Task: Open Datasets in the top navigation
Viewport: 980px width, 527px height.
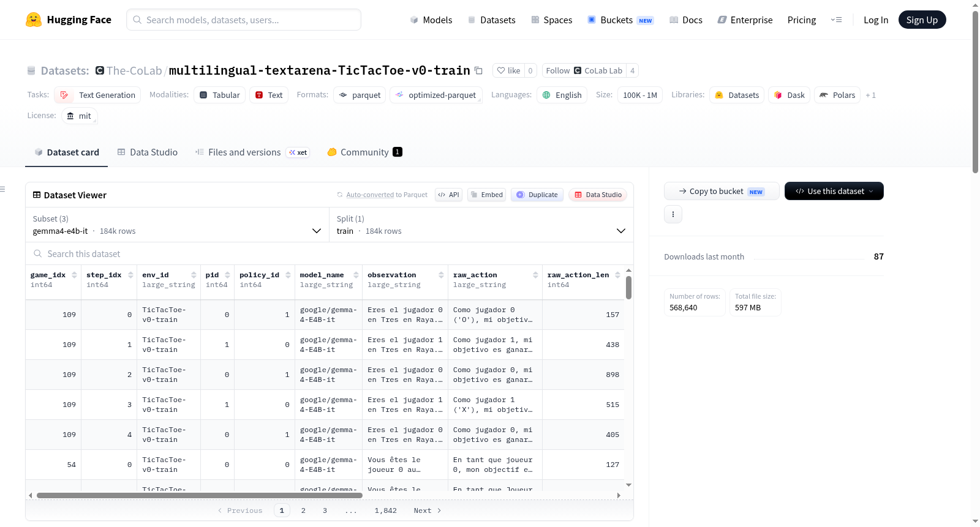Action: pos(492,20)
